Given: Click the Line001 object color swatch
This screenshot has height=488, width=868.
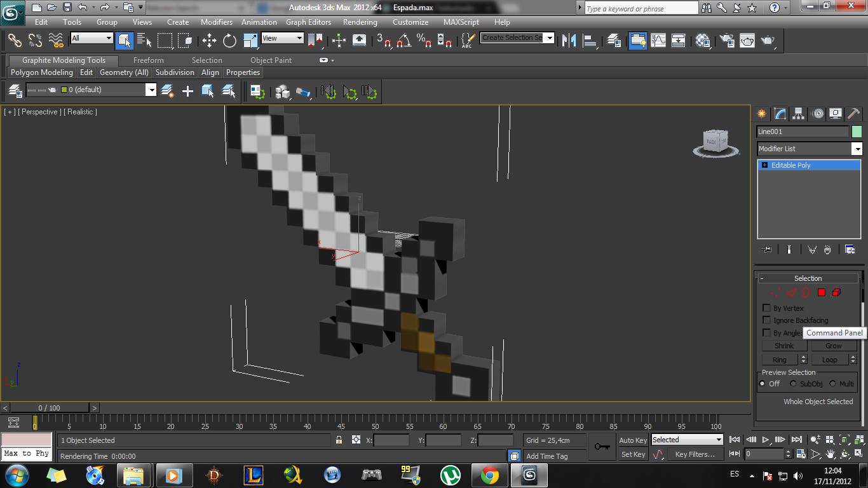Looking at the screenshot, I should tap(857, 132).
